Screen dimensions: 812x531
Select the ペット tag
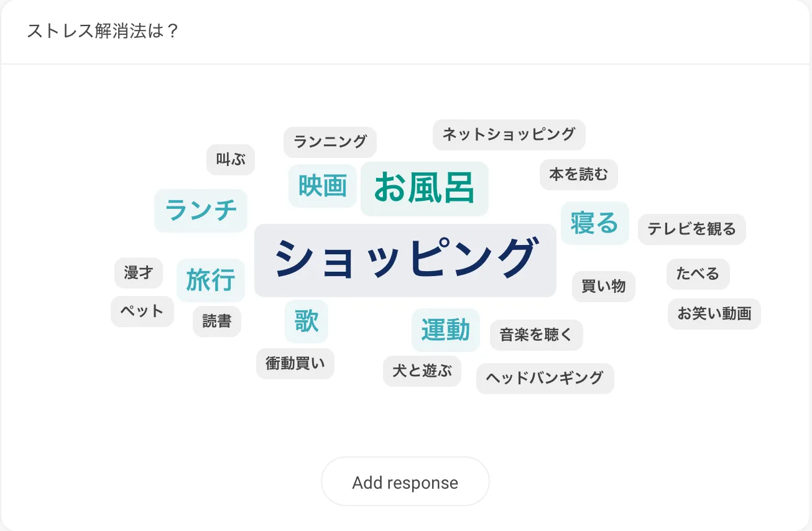pos(142,312)
